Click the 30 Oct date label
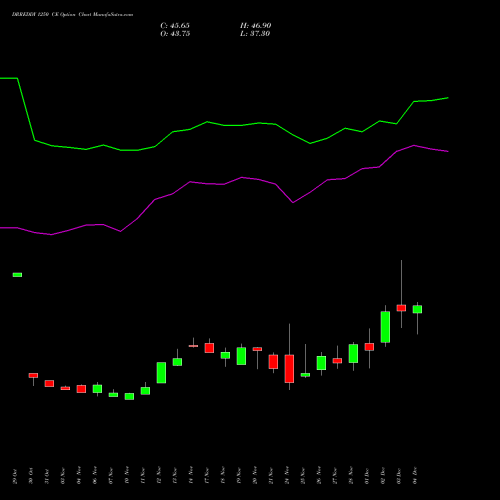Screen dimensions: 500x500 [31, 476]
